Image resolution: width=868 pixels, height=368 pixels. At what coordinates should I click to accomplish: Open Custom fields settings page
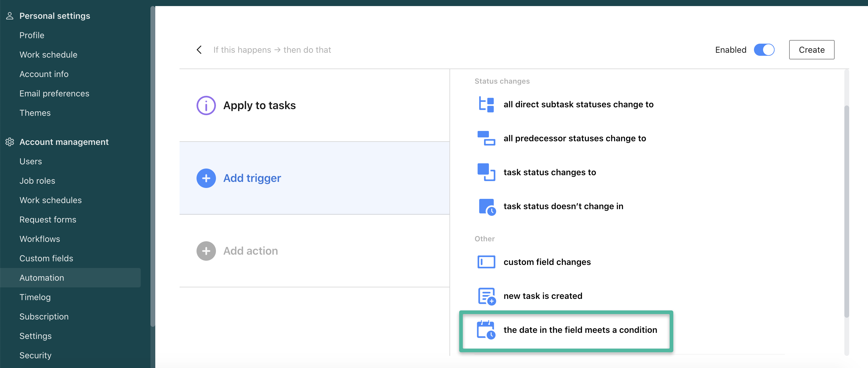[x=46, y=259]
